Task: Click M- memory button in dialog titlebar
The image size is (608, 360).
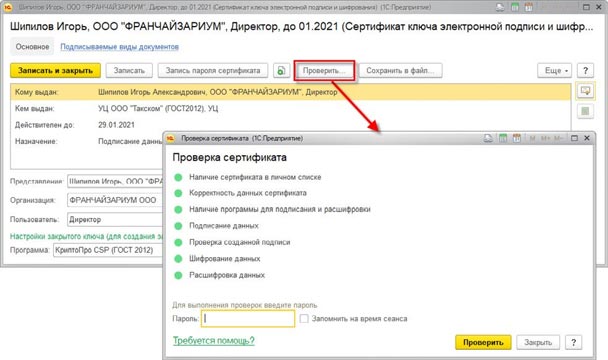Action: [x=558, y=138]
